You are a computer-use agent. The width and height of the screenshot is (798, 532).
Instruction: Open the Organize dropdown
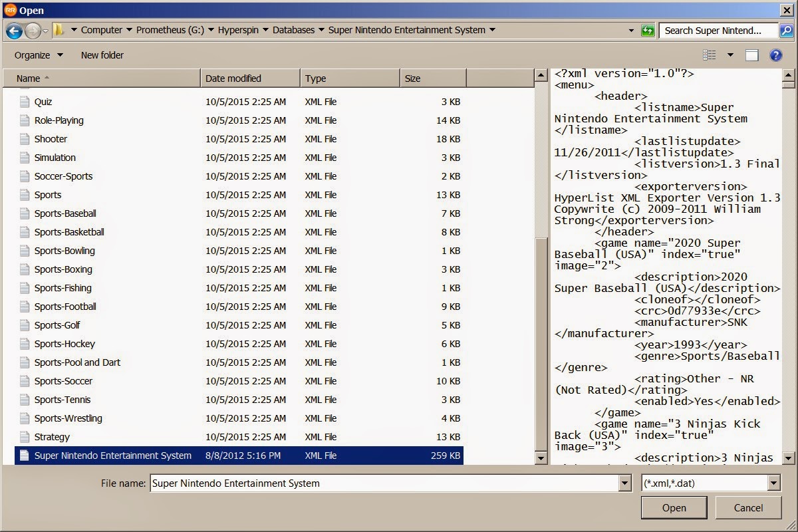click(x=38, y=55)
